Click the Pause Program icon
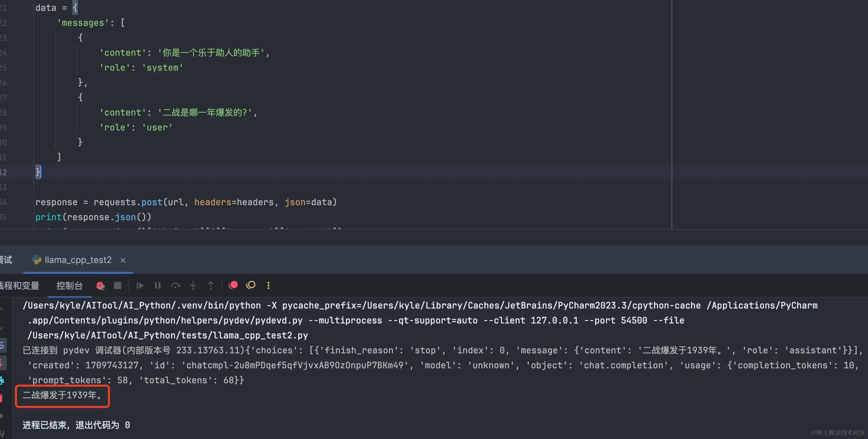The image size is (868, 439). click(x=158, y=285)
